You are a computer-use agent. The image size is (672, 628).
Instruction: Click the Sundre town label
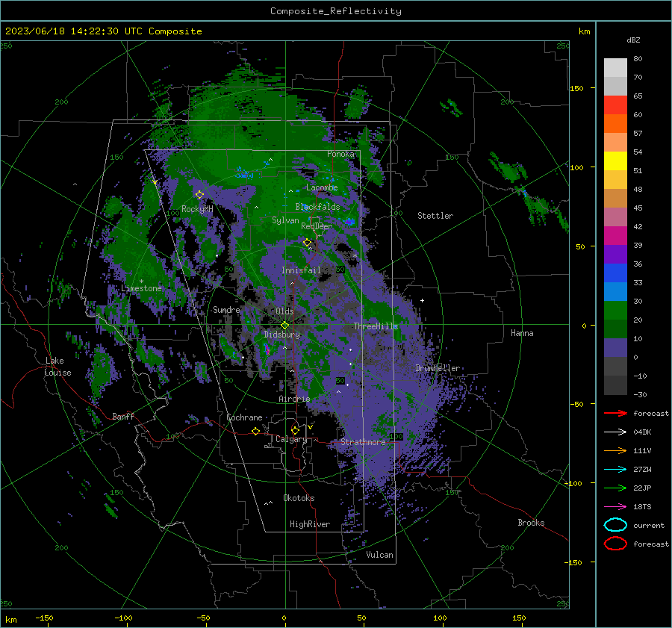click(x=226, y=309)
